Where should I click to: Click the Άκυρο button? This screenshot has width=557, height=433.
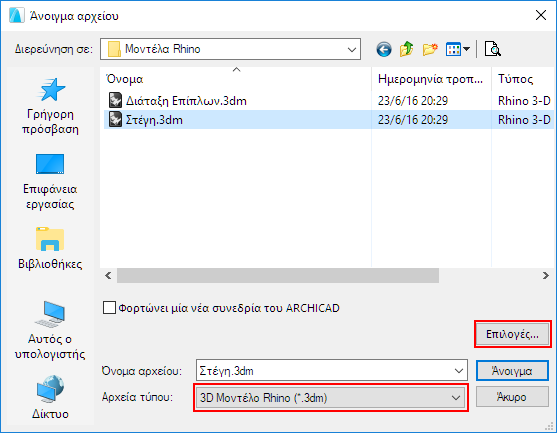click(512, 397)
